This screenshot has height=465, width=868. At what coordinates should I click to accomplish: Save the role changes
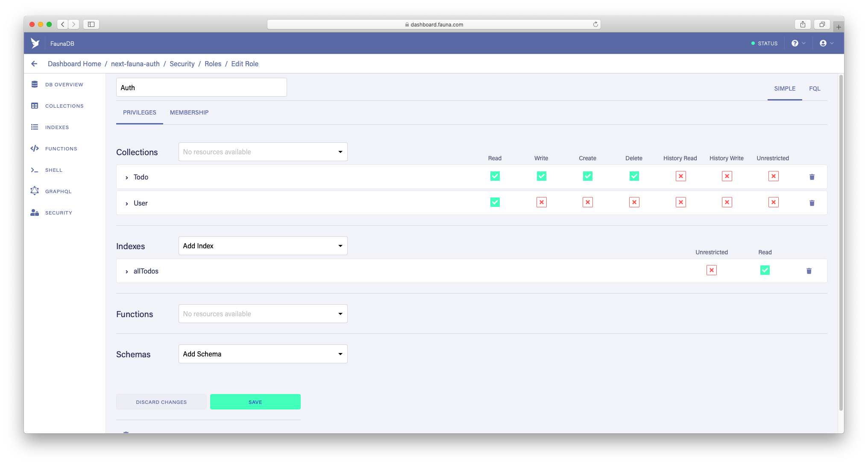255,402
